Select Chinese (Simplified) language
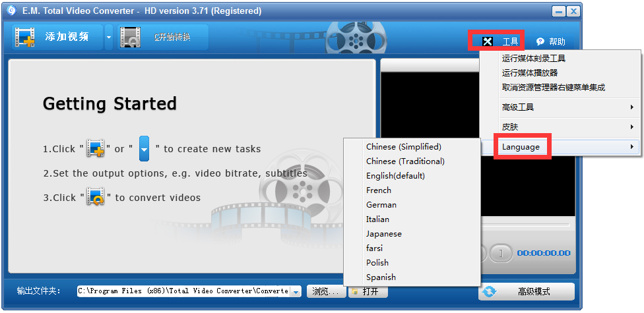Viewport: 644px width, 313px height. (412, 146)
